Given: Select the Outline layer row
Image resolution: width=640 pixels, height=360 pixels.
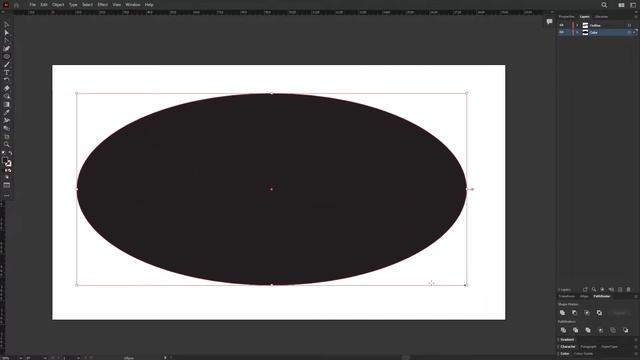Looking at the screenshot, I should click(598, 25).
